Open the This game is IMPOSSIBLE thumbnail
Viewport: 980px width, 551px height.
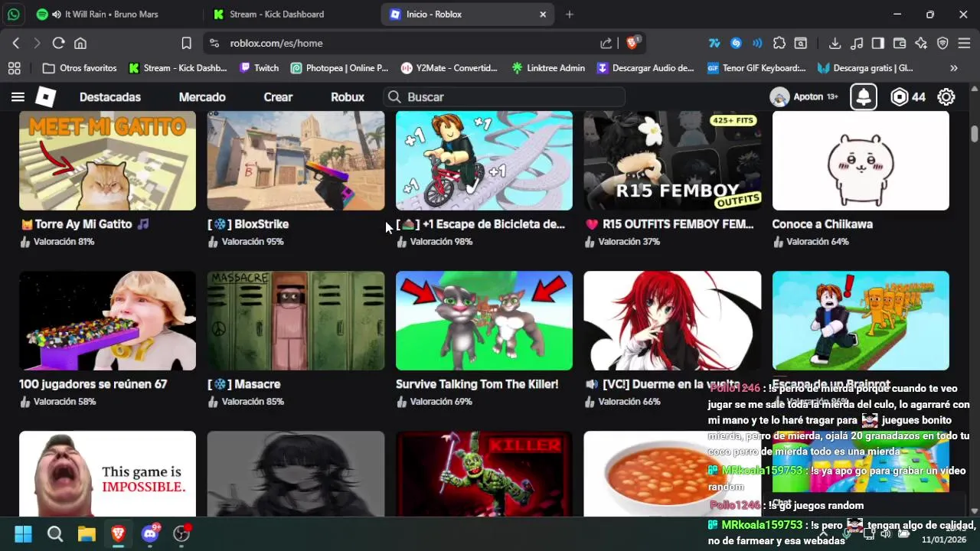[107, 474]
